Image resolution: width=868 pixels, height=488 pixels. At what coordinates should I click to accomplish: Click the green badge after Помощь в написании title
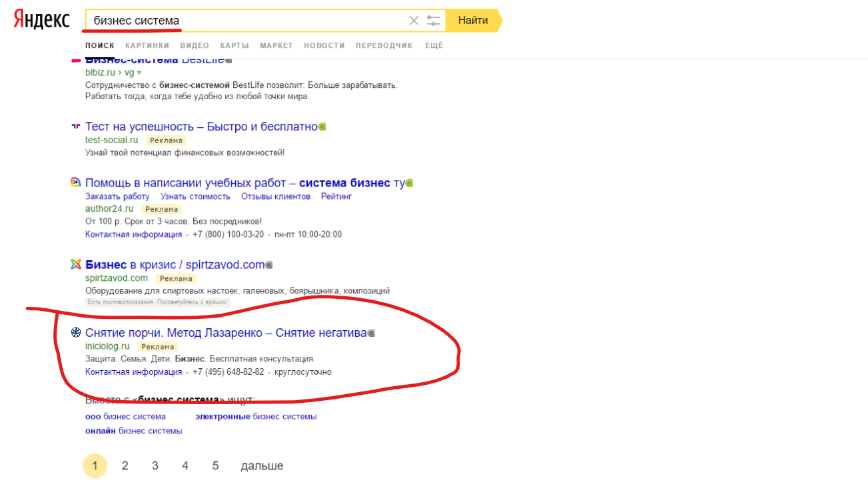click(x=409, y=183)
